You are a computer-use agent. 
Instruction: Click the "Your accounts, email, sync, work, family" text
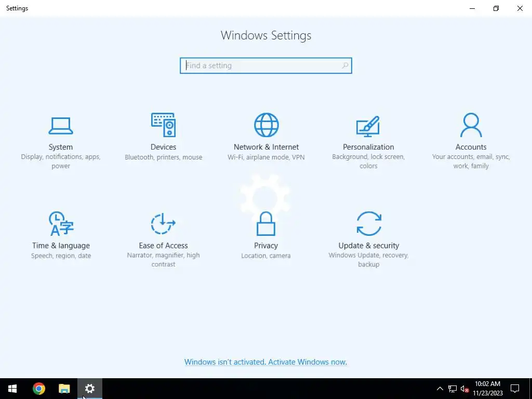[471, 161]
